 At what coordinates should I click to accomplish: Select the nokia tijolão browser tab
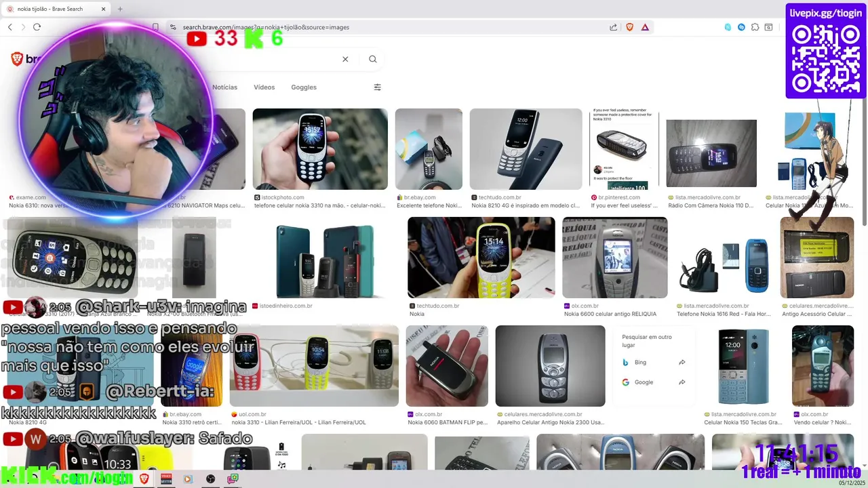(x=56, y=9)
